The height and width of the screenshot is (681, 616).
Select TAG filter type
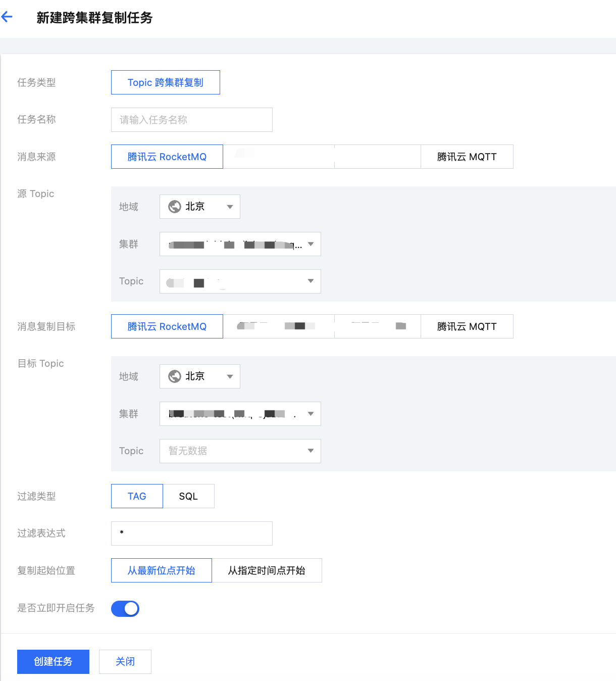click(137, 496)
